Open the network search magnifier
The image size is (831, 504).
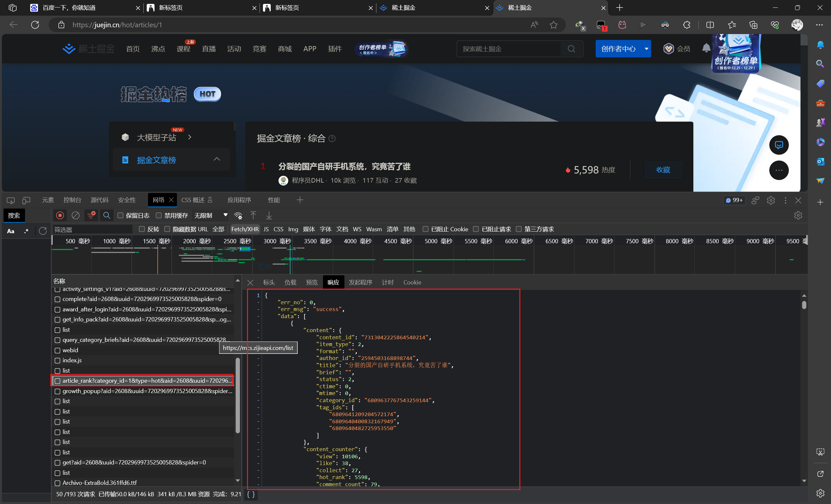pos(106,216)
